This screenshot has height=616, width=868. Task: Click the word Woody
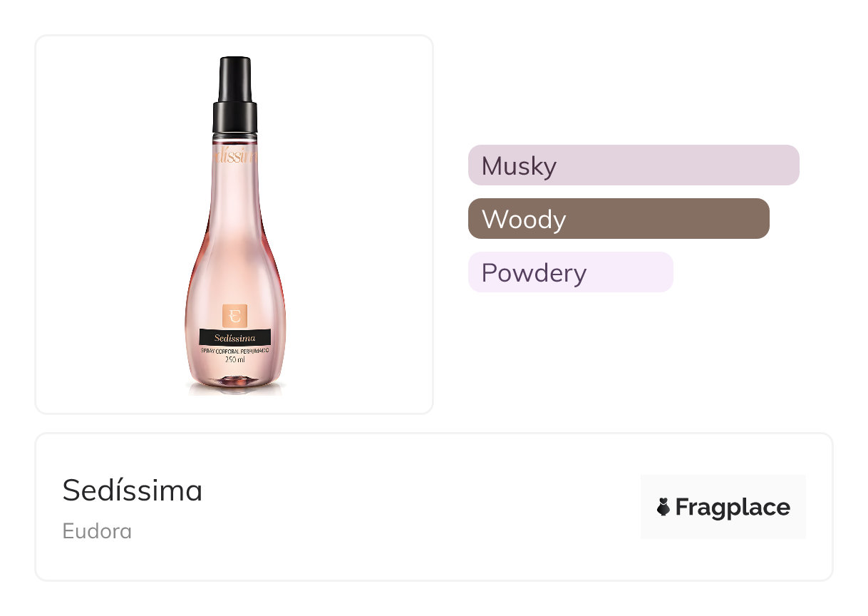coord(524,220)
